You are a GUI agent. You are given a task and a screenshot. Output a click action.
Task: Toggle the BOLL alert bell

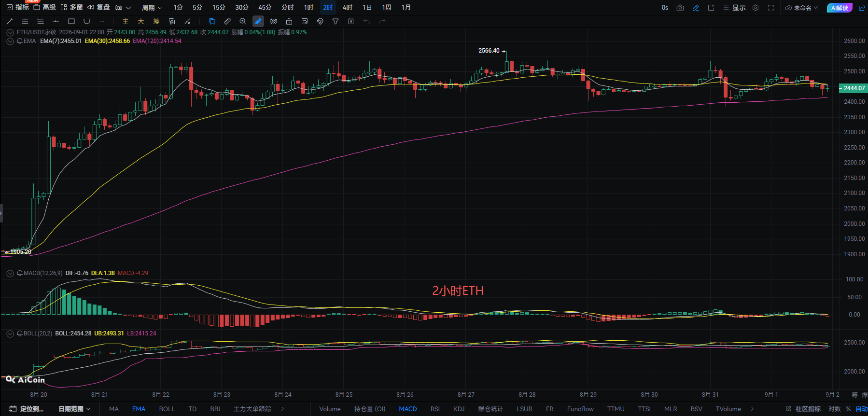20,333
